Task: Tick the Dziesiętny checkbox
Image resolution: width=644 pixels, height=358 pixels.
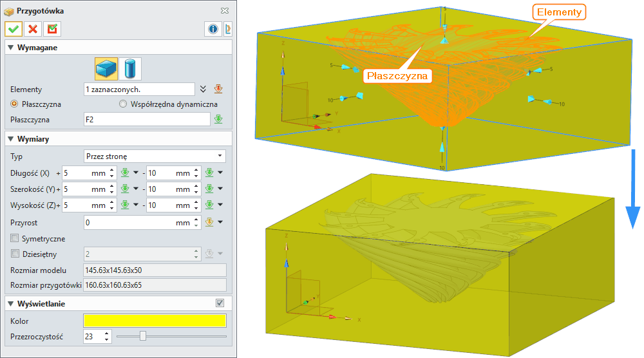Action: [x=15, y=254]
